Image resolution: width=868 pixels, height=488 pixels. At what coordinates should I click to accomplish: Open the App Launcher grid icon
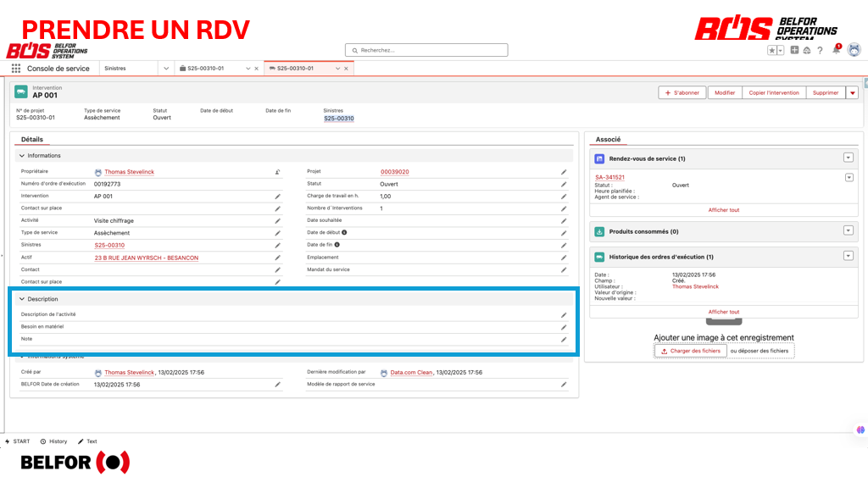[16, 68]
